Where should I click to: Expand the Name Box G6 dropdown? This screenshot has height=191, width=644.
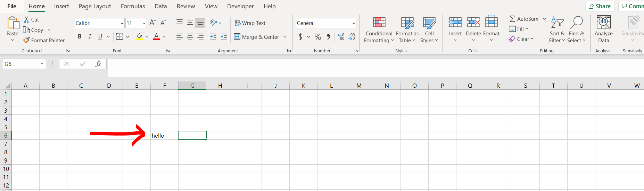point(42,64)
